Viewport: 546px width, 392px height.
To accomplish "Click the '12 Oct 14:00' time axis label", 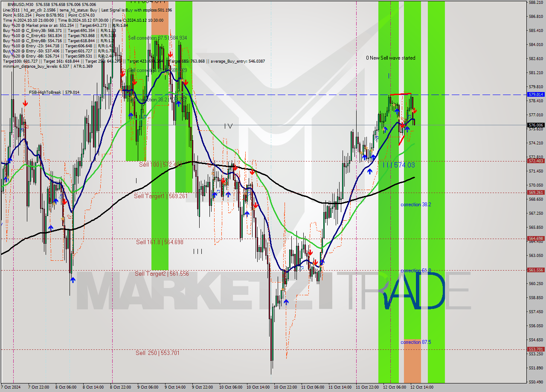I will tap(422, 387).
